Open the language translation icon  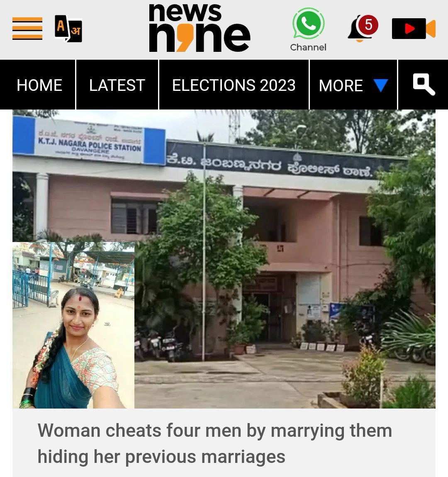click(x=68, y=28)
